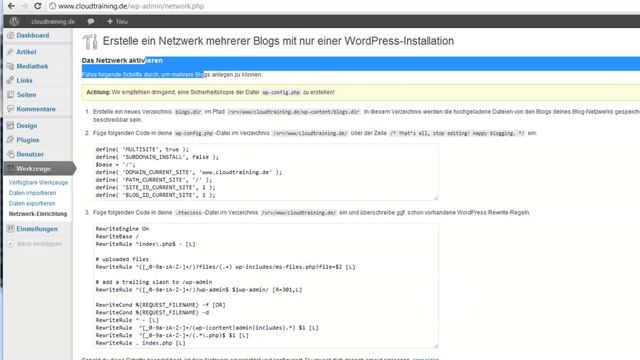Viewport: 640px width, 360px height.
Task: Click the Benutzer users icon
Action: (x=10, y=154)
